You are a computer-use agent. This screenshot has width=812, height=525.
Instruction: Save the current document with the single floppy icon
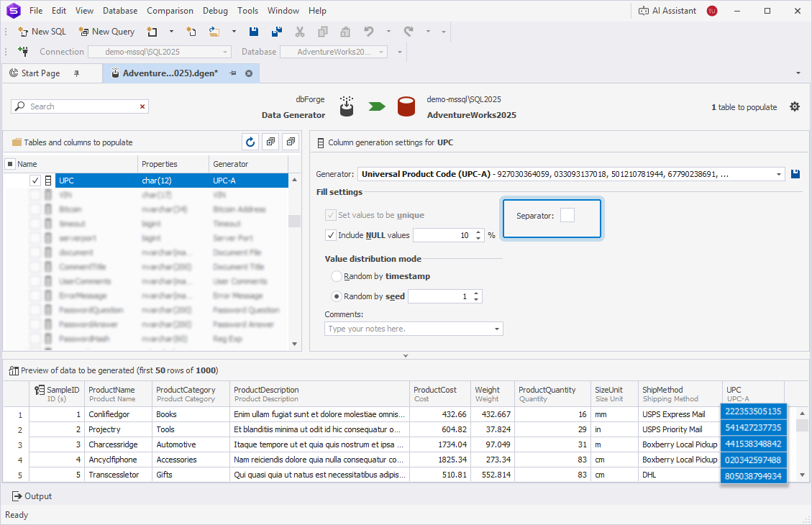click(254, 32)
